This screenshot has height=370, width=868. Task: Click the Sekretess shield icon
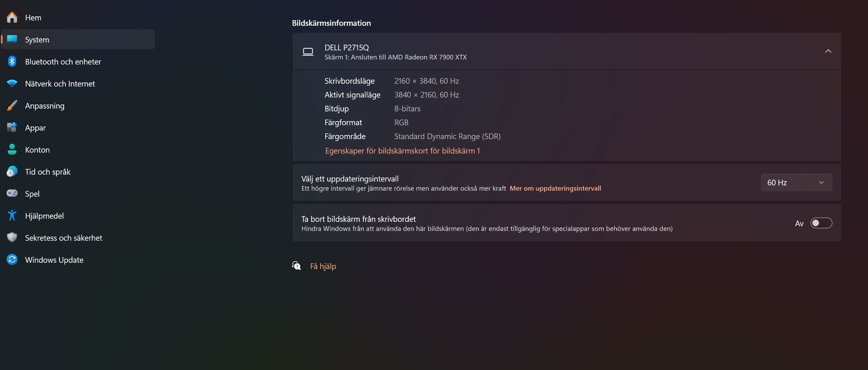[x=12, y=238]
